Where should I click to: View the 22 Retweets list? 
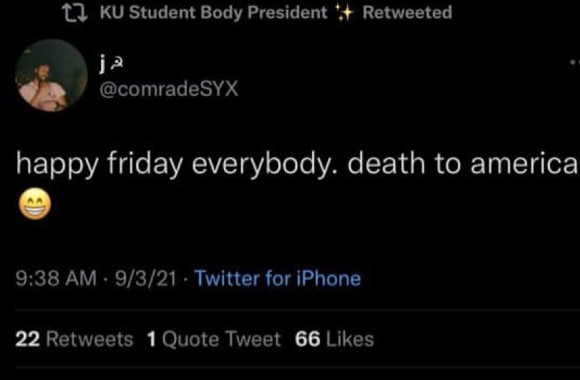click(x=74, y=339)
